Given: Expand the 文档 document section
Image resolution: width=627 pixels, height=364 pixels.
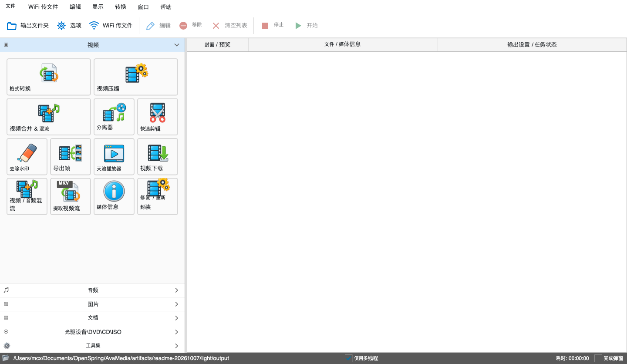Looking at the screenshot, I should tap(92, 318).
